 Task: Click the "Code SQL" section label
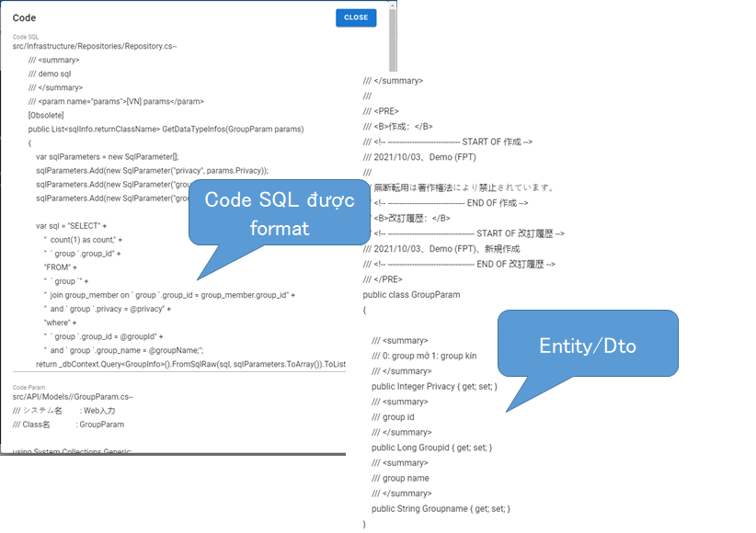pos(24,37)
